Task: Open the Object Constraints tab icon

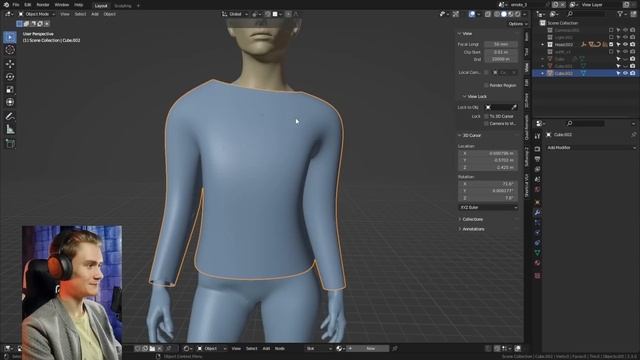Action: (x=538, y=243)
